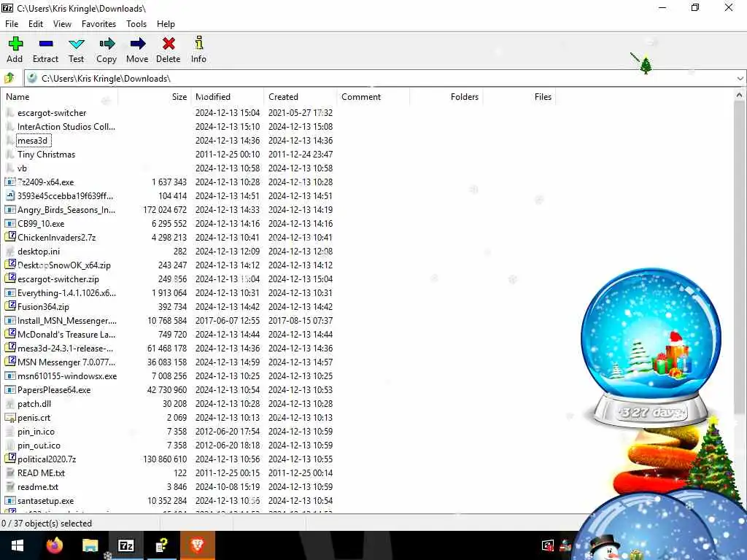The width and height of the screenshot is (747, 560).
Task: Open the Info toolbar item
Action: [198, 50]
